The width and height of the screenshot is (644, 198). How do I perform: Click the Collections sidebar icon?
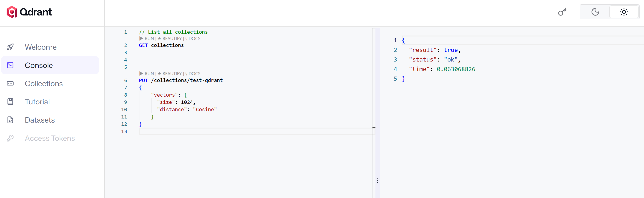tap(10, 83)
